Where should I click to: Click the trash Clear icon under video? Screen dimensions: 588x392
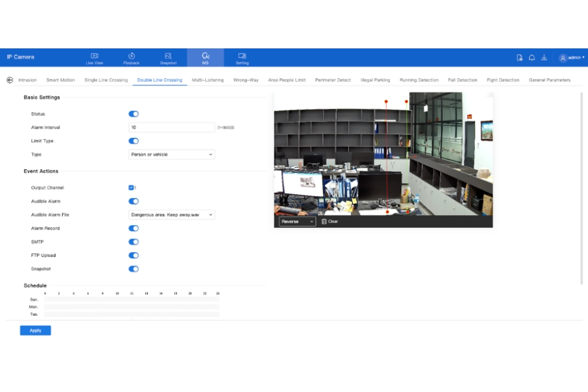pyautogui.click(x=324, y=221)
